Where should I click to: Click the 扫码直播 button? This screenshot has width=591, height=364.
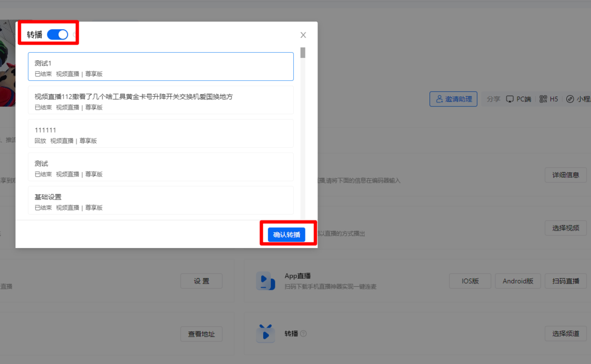coord(565,281)
